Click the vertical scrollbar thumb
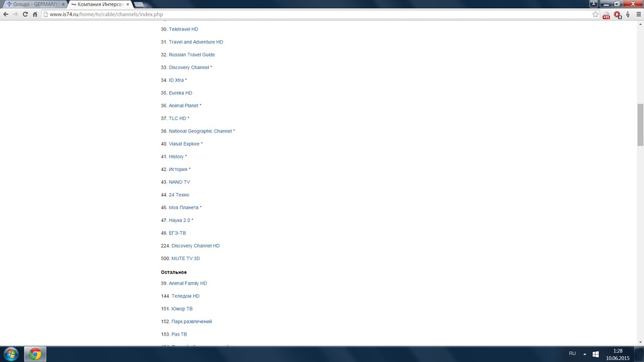 pyautogui.click(x=640, y=125)
